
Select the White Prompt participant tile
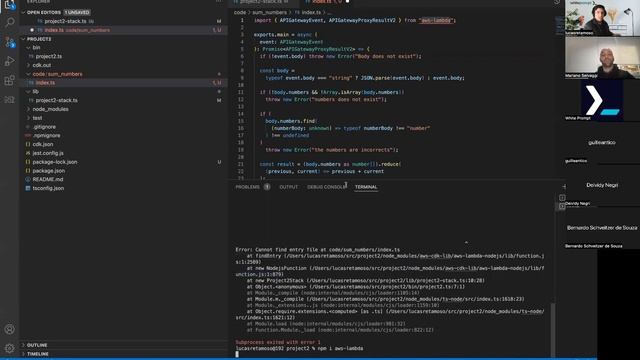tap(602, 100)
